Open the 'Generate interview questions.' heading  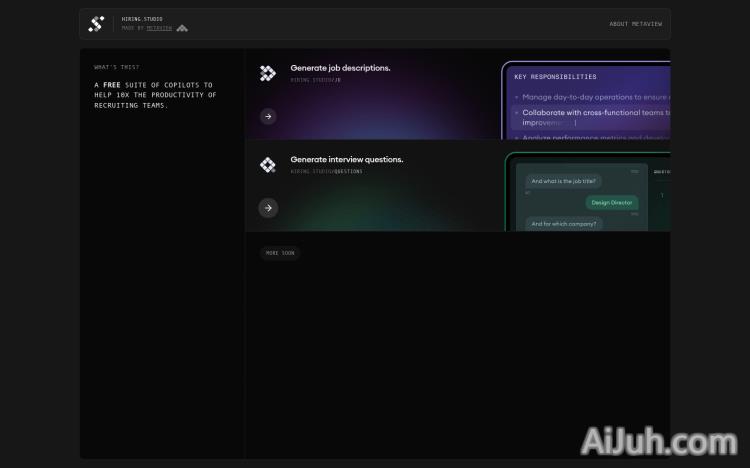pyautogui.click(x=346, y=160)
